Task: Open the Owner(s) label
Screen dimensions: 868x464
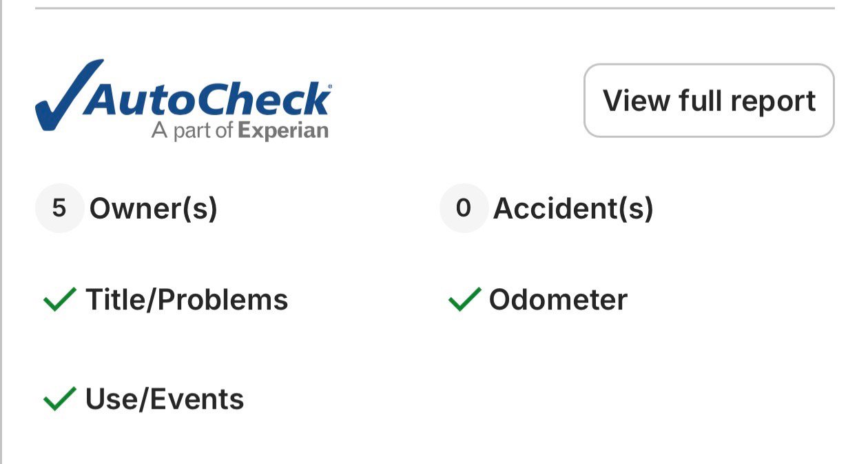Action: [x=154, y=208]
